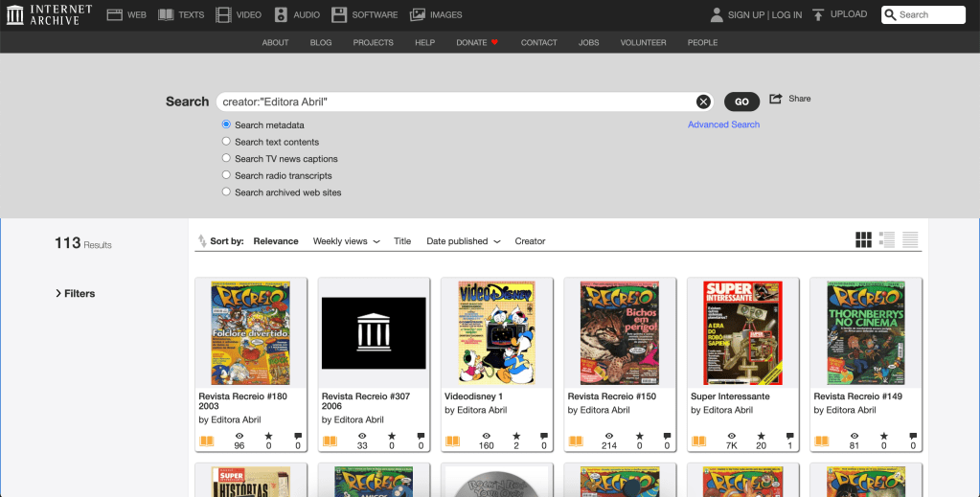The height and width of the screenshot is (497, 980).
Task: Open the Texts media section icon
Action: [166, 14]
